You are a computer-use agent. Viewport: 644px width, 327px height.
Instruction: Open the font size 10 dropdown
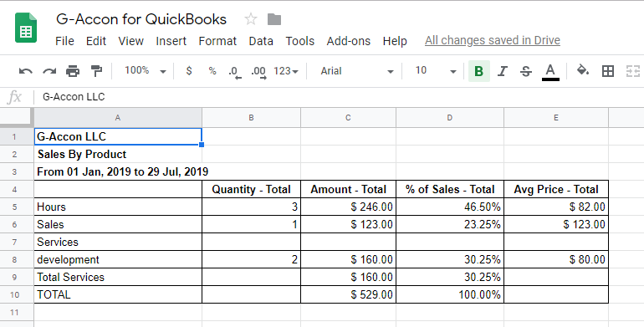(436, 70)
